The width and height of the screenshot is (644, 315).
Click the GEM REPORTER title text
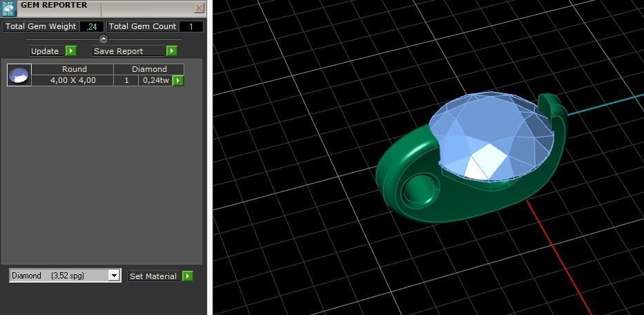click(x=54, y=6)
